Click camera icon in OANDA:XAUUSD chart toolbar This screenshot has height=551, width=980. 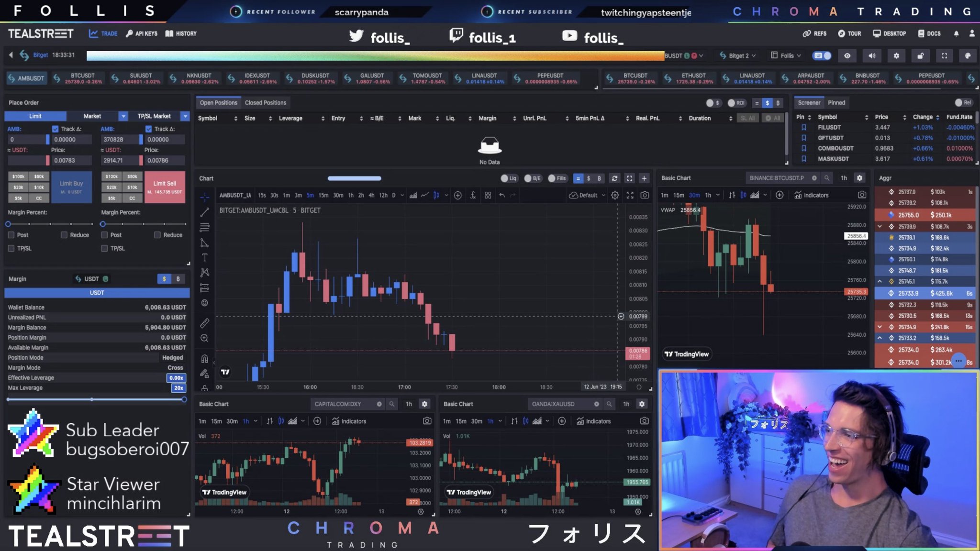click(x=645, y=421)
